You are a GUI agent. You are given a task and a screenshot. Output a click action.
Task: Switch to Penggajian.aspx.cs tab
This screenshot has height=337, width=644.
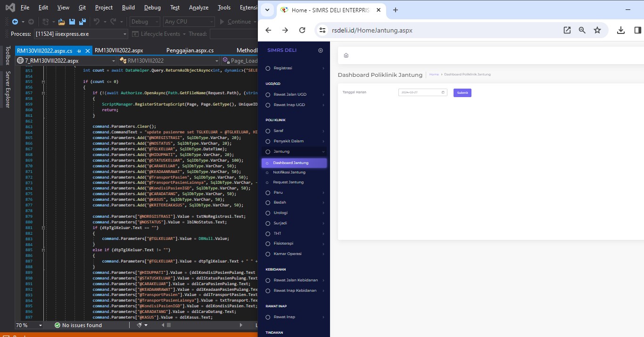190,50
